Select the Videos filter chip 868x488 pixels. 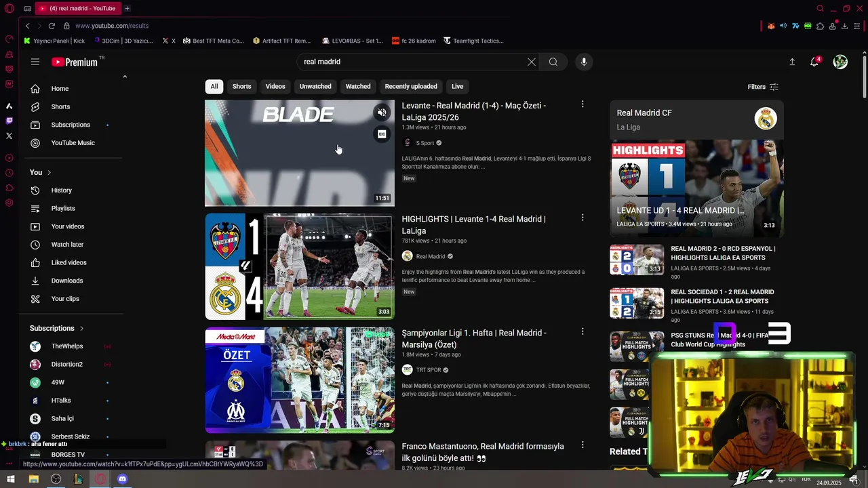[x=275, y=86]
